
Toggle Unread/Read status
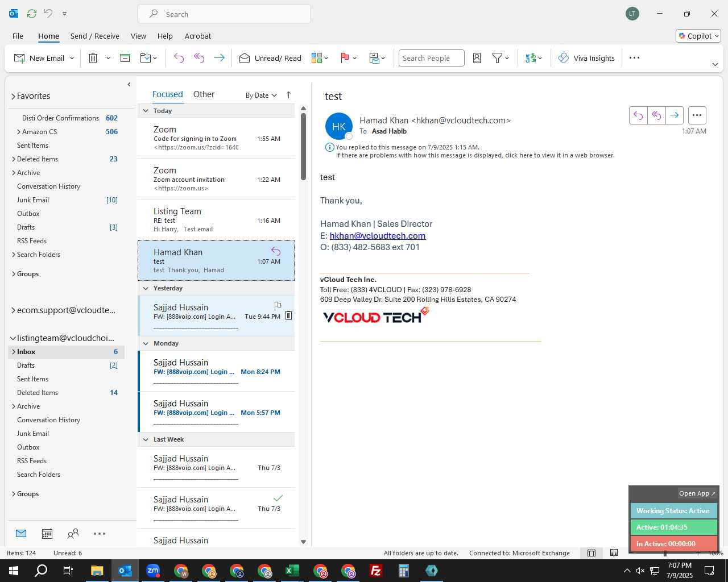270,58
